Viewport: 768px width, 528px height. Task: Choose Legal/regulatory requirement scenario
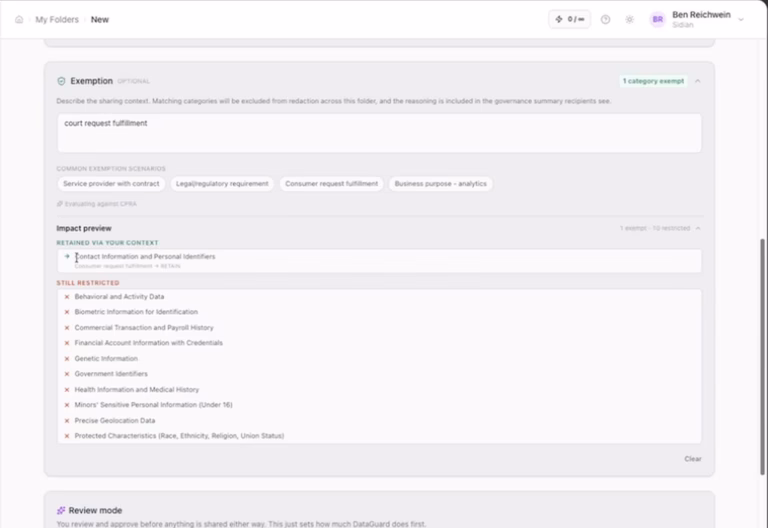(x=222, y=184)
